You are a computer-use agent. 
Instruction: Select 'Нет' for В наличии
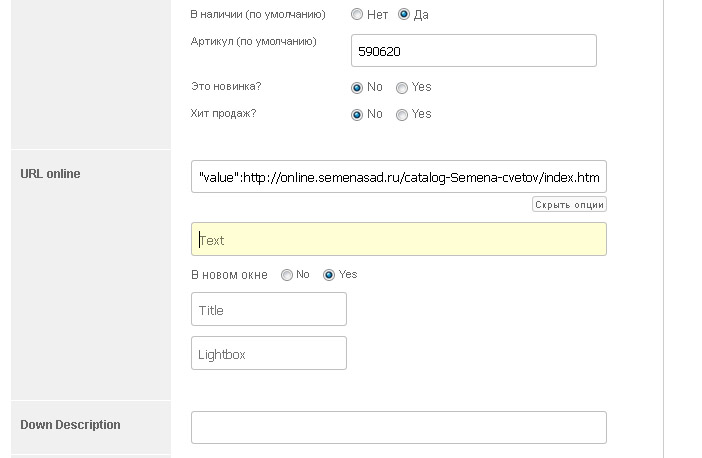click(x=357, y=15)
